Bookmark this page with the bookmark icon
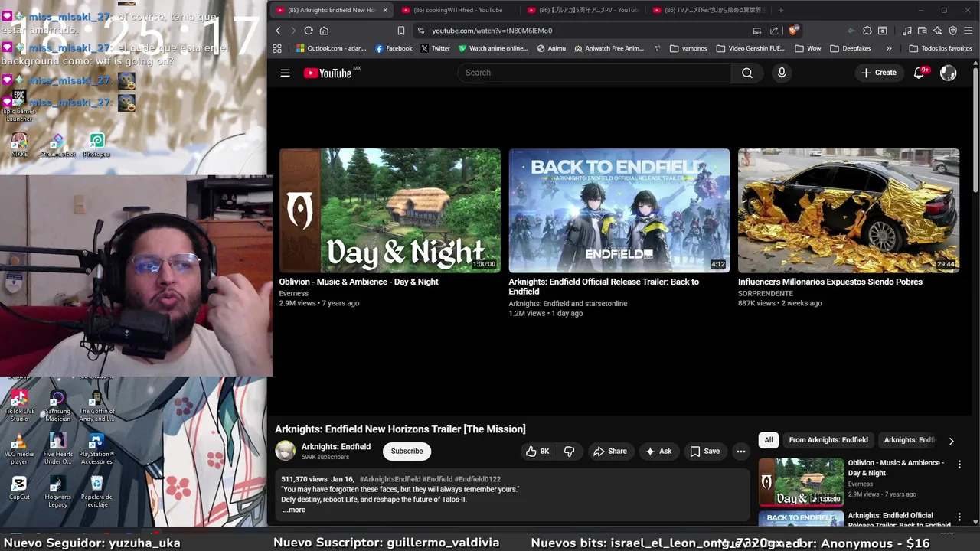980x551 pixels. [x=401, y=31]
